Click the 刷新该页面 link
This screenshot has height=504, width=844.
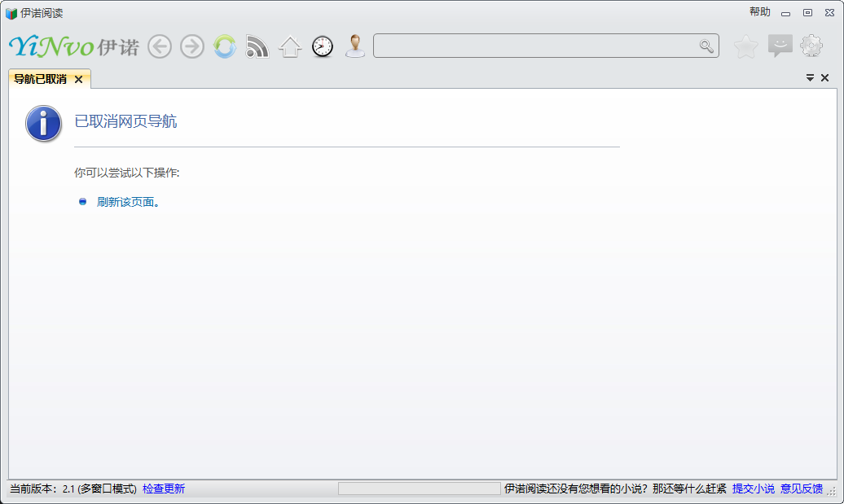click(128, 202)
